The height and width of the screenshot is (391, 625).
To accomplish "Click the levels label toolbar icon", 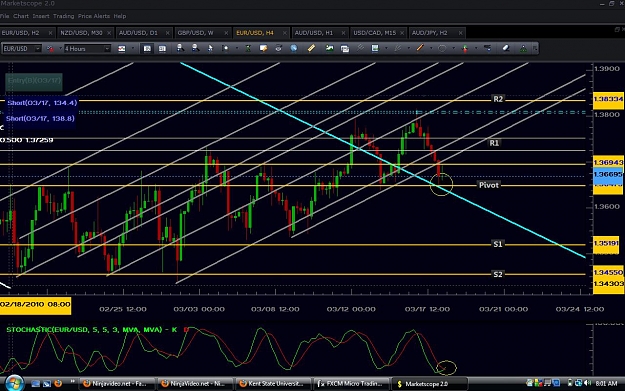I will (487, 48).
